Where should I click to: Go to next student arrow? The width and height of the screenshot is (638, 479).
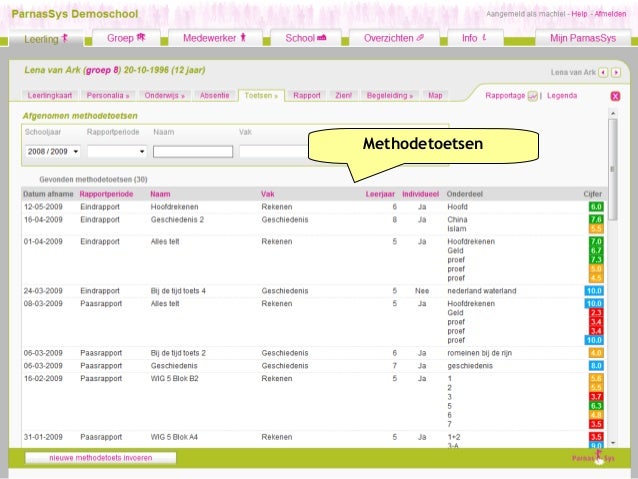click(x=616, y=72)
